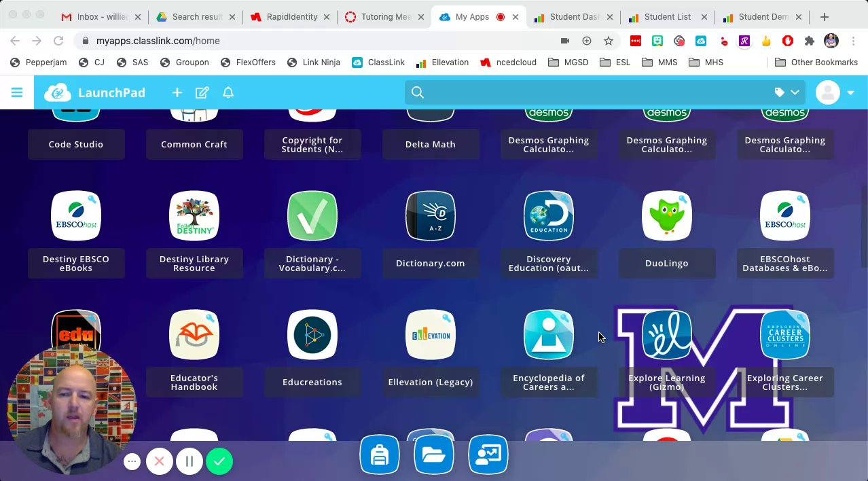
Task: Open the EBSCOhost Databases & eBooks icon
Action: coord(785,216)
